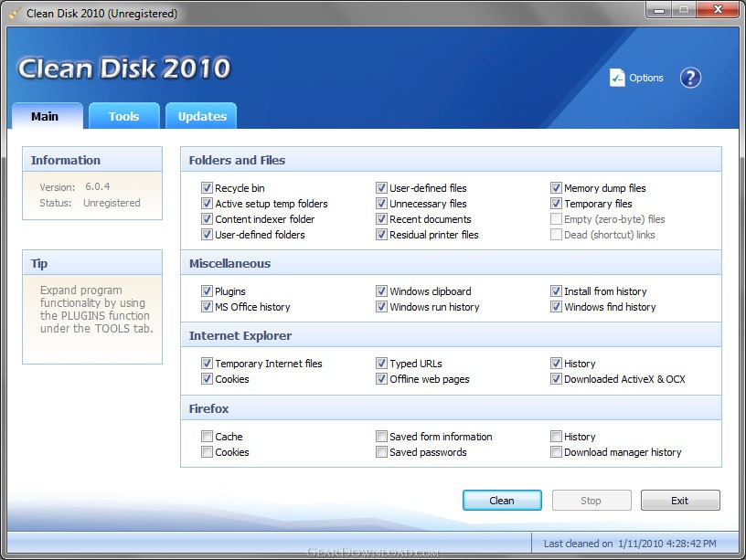Viewport: 746px width, 560px height.
Task: Enable Firefox Download manager history
Action: click(556, 452)
